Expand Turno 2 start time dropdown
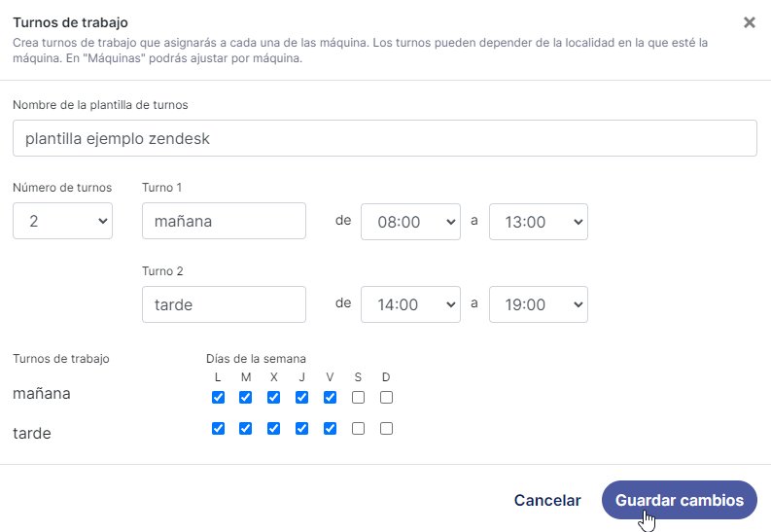771x532 pixels. coord(409,304)
